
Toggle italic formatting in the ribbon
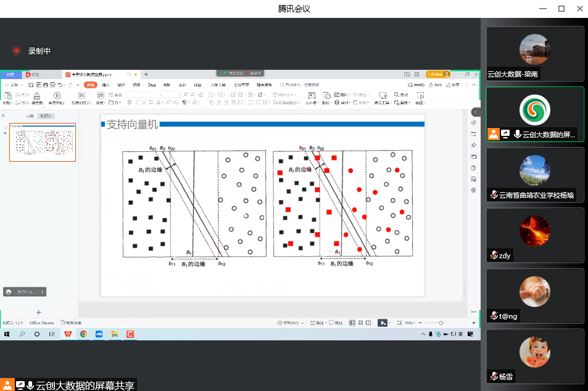(136, 103)
